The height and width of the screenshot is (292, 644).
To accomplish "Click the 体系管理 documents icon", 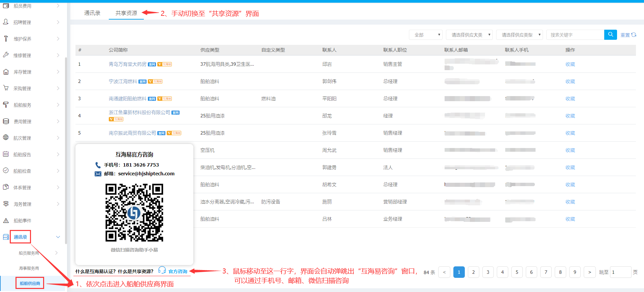I will [x=6, y=187].
